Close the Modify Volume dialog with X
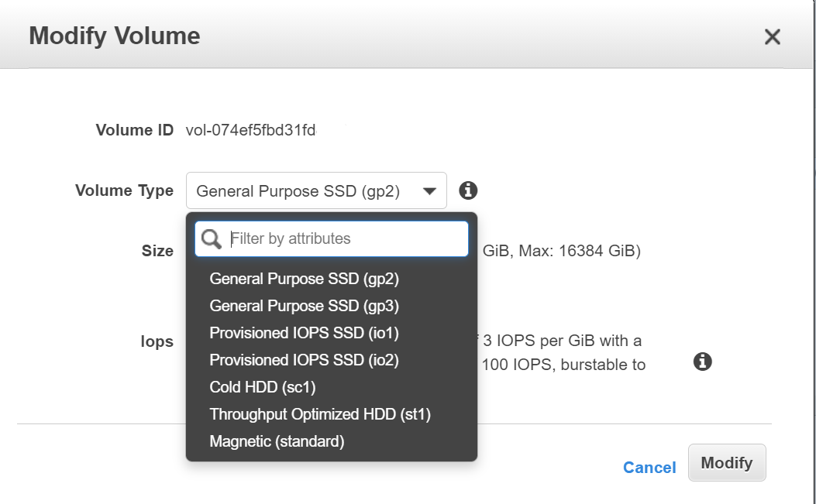The width and height of the screenshot is (816, 504). coord(772,36)
